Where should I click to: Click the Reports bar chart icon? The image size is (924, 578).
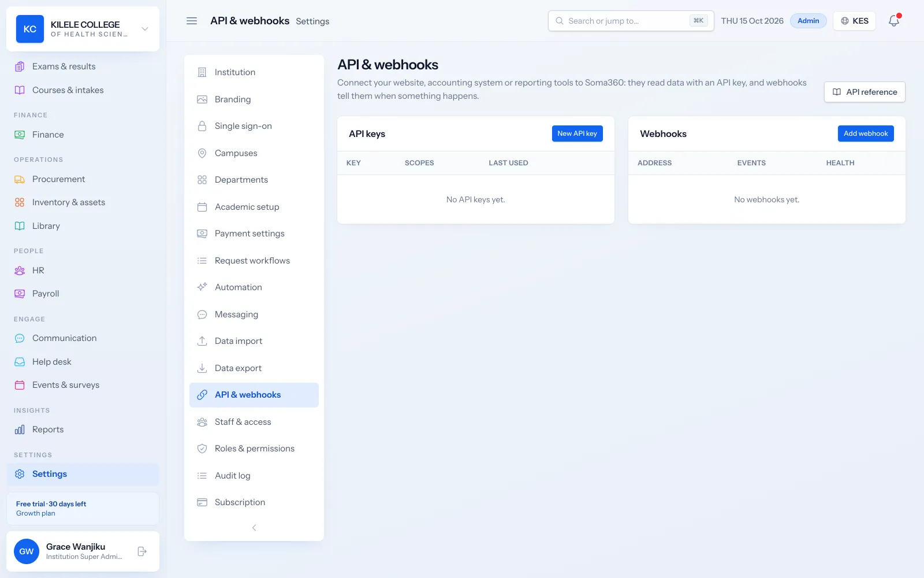coord(20,429)
